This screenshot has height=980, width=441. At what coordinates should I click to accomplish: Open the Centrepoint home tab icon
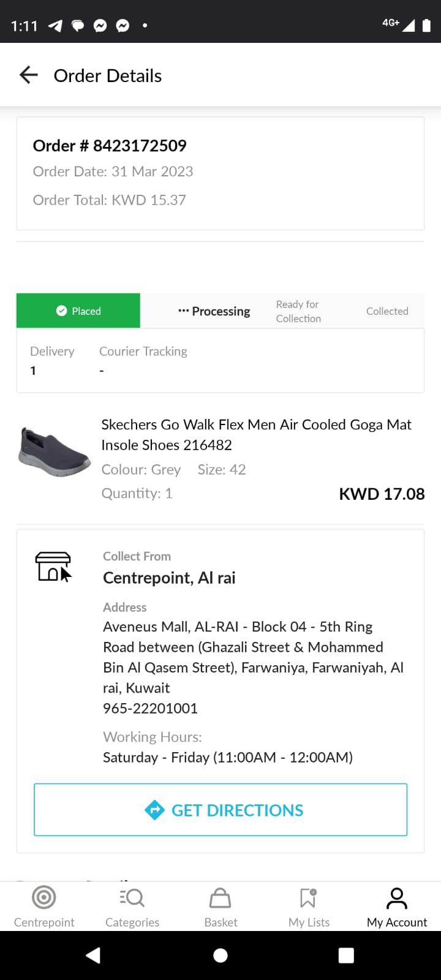tap(44, 898)
